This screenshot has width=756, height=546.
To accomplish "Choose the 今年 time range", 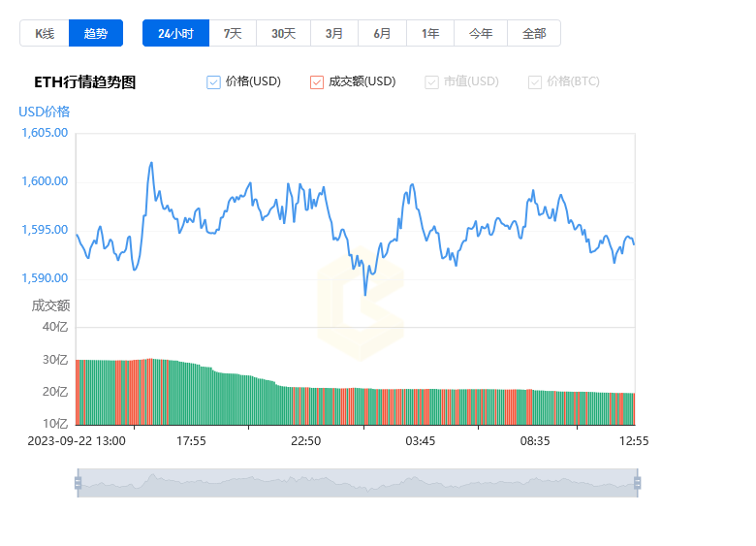I will click(481, 33).
